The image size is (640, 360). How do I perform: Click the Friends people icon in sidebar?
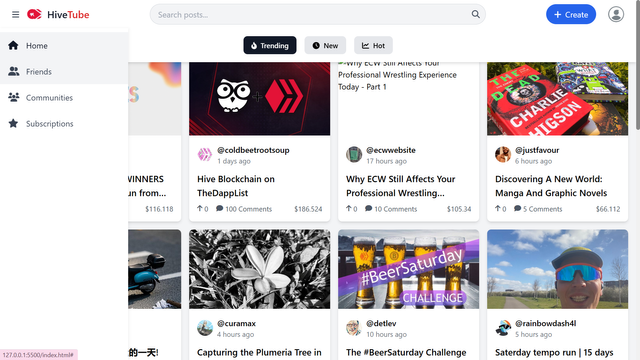tap(13, 71)
